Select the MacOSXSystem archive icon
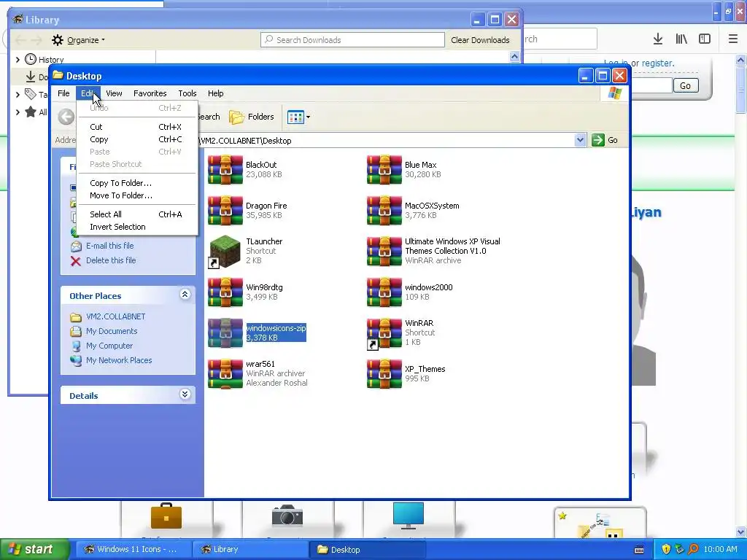Viewport: 747px width, 560px height. (x=384, y=211)
